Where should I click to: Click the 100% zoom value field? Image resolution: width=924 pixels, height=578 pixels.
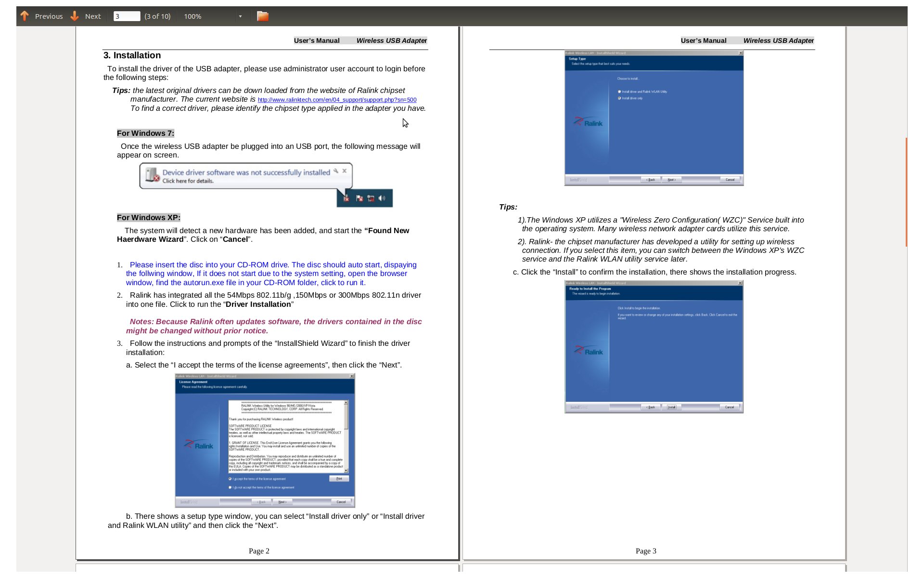[209, 16]
